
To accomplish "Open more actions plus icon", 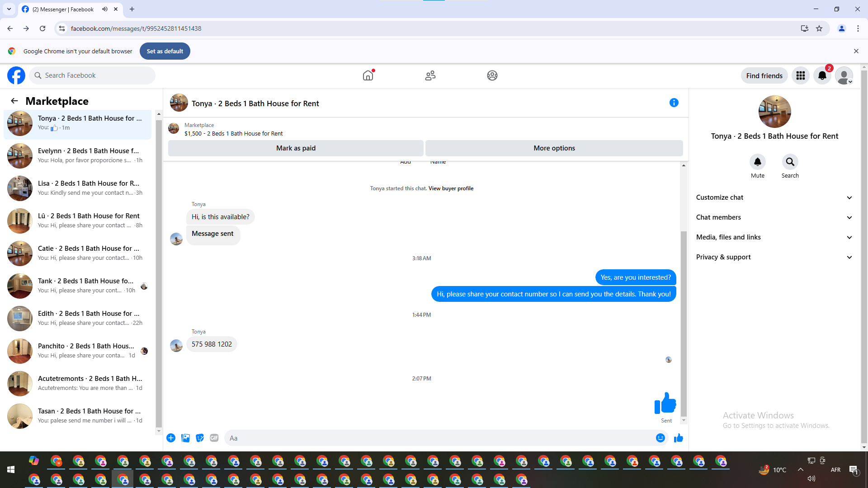I will [x=171, y=438].
